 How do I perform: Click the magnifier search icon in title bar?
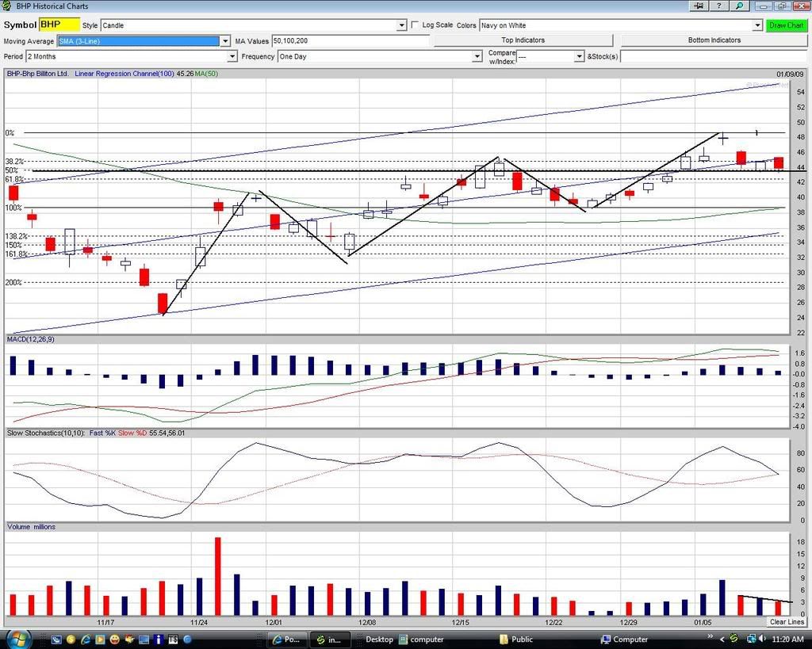tap(740, 6)
